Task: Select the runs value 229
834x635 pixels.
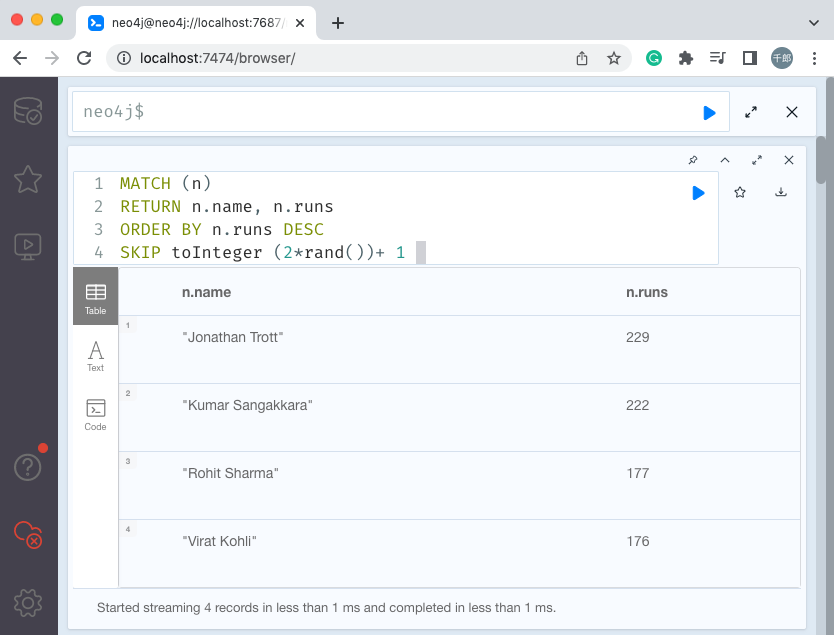Action: 637,337
